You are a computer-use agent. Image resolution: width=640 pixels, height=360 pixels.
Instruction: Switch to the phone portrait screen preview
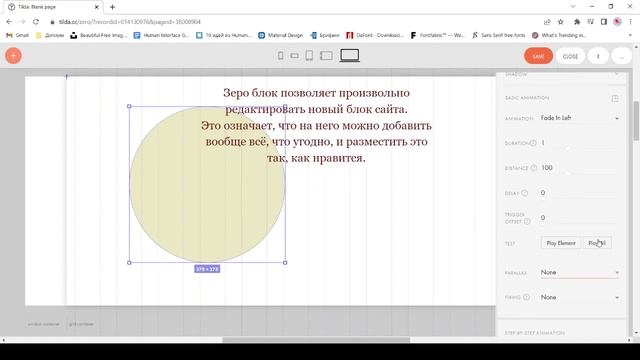pos(280,56)
